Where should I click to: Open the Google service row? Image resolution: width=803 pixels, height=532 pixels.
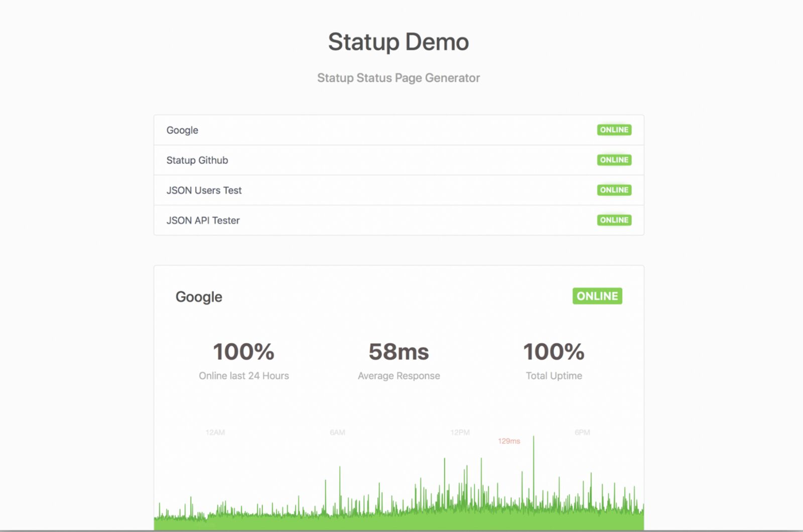(x=398, y=130)
